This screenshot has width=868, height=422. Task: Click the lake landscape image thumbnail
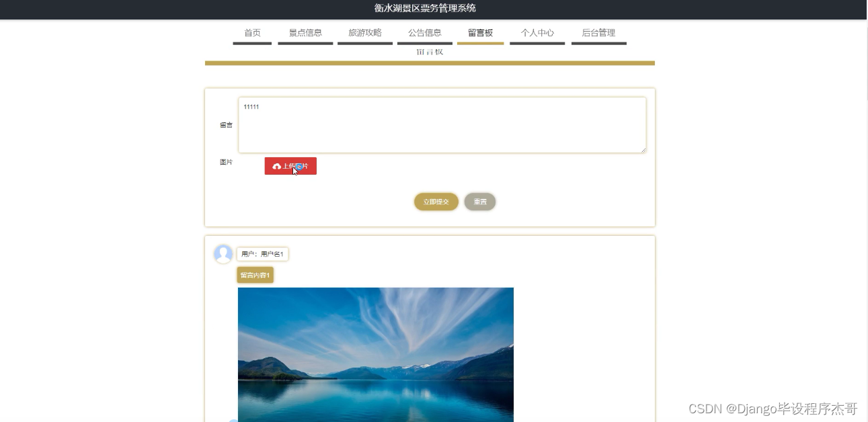(376, 355)
